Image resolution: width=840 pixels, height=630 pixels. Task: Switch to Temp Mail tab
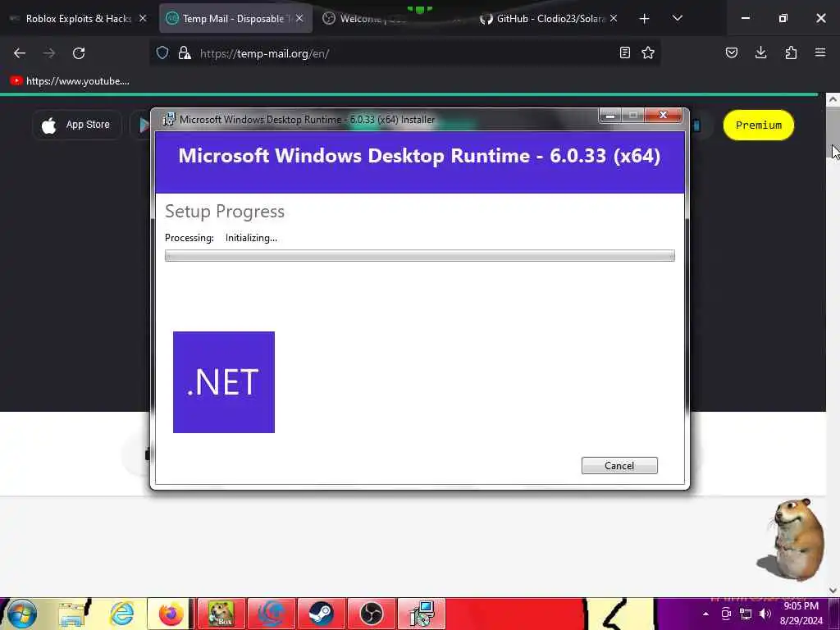[x=235, y=19]
